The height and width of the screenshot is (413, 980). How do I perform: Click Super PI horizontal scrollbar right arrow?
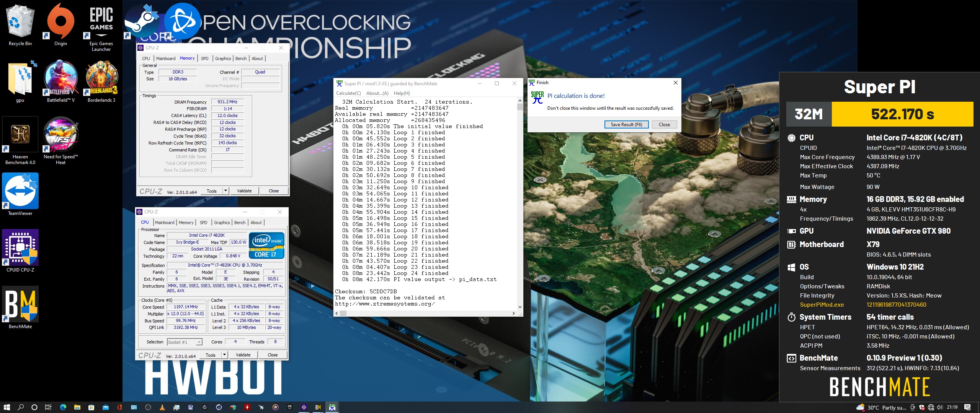[x=514, y=313]
